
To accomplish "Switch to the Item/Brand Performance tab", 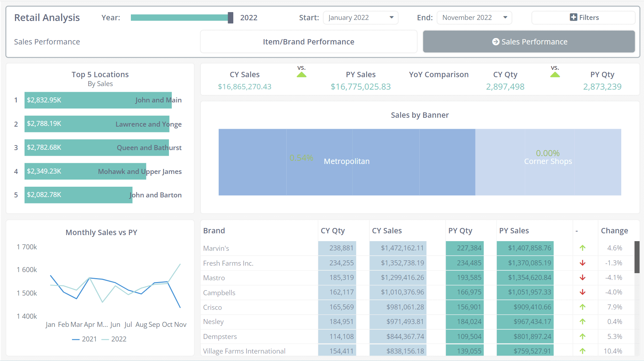I will [x=308, y=42].
